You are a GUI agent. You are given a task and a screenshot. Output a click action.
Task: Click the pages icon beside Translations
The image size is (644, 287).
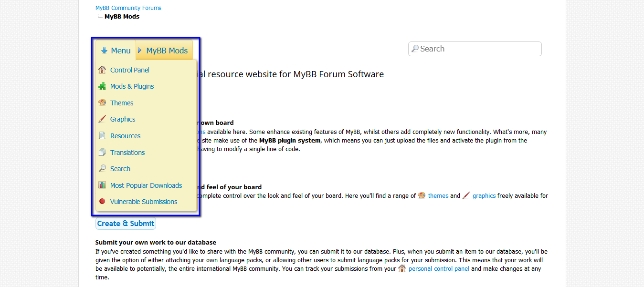click(102, 153)
